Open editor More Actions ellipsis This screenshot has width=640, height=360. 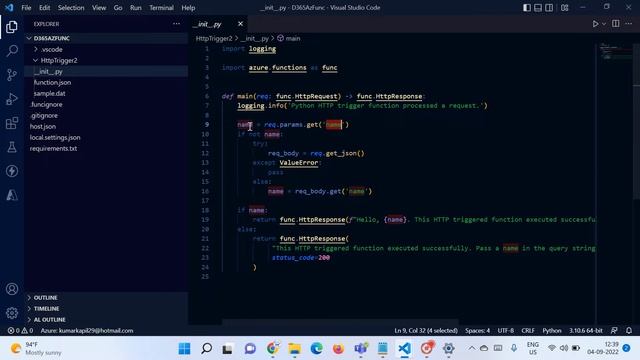629,24
